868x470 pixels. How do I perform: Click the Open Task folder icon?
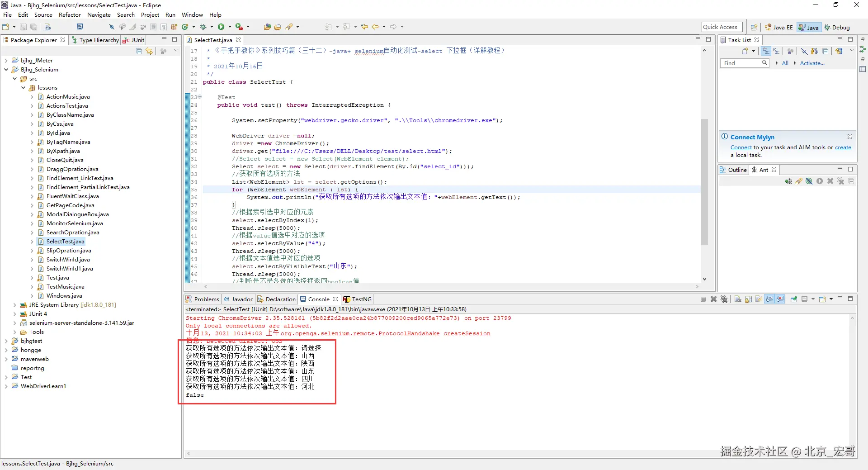tap(278, 27)
